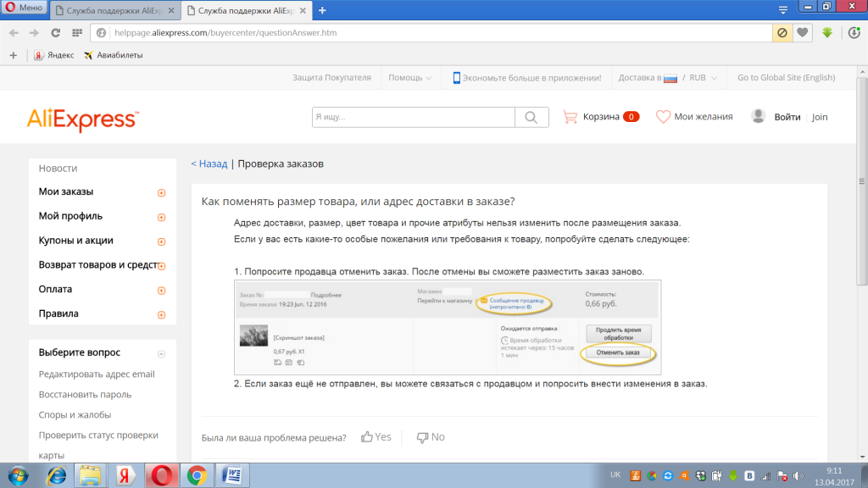The width and height of the screenshot is (868, 488).
Task: Click the user avatar icon
Action: click(x=759, y=116)
